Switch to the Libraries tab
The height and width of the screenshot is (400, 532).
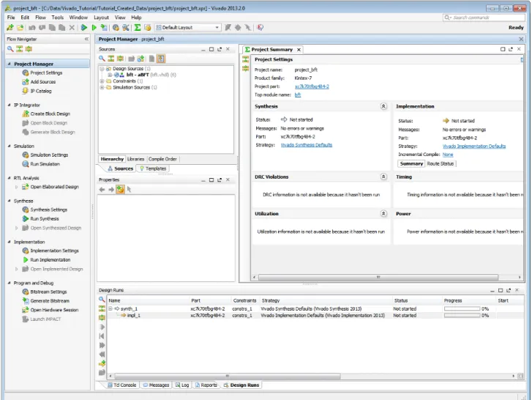point(135,159)
